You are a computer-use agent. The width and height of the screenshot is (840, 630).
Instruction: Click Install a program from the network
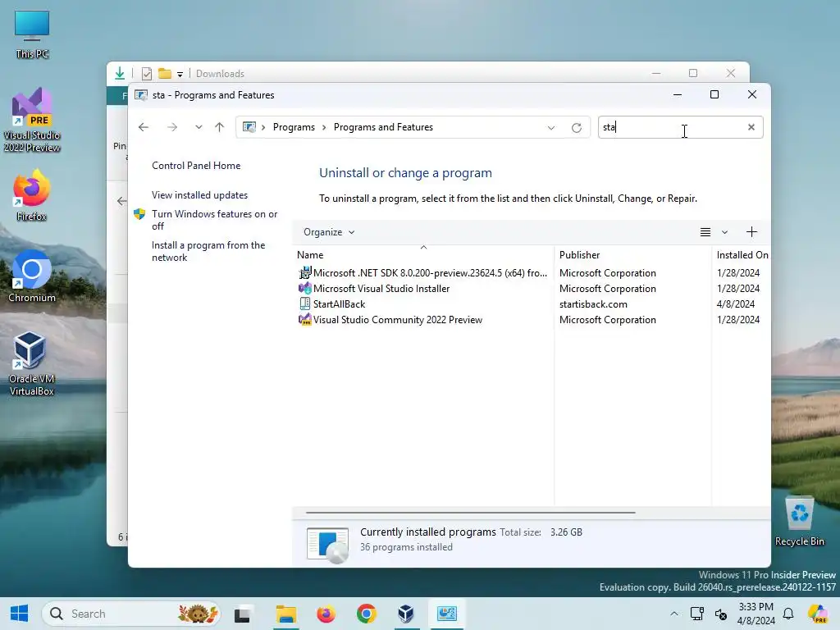tap(208, 251)
